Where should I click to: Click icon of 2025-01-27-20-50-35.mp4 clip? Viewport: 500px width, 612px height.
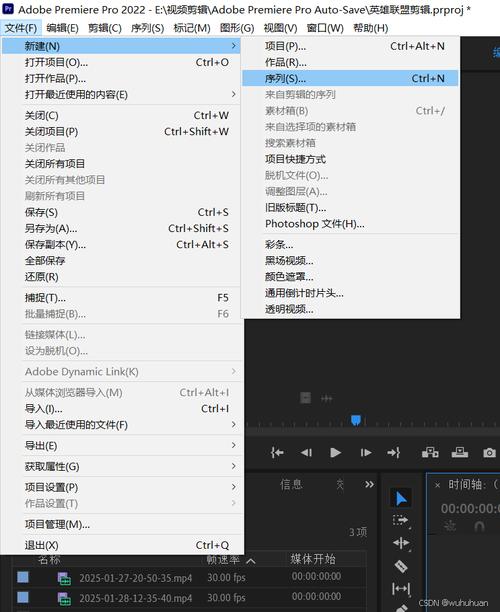tap(64, 578)
